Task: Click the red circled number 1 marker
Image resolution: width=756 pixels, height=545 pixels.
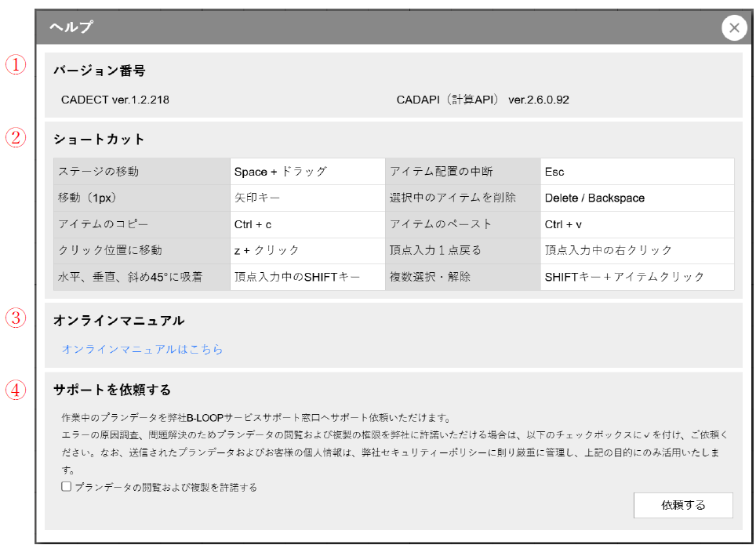Action: (16, 65)
